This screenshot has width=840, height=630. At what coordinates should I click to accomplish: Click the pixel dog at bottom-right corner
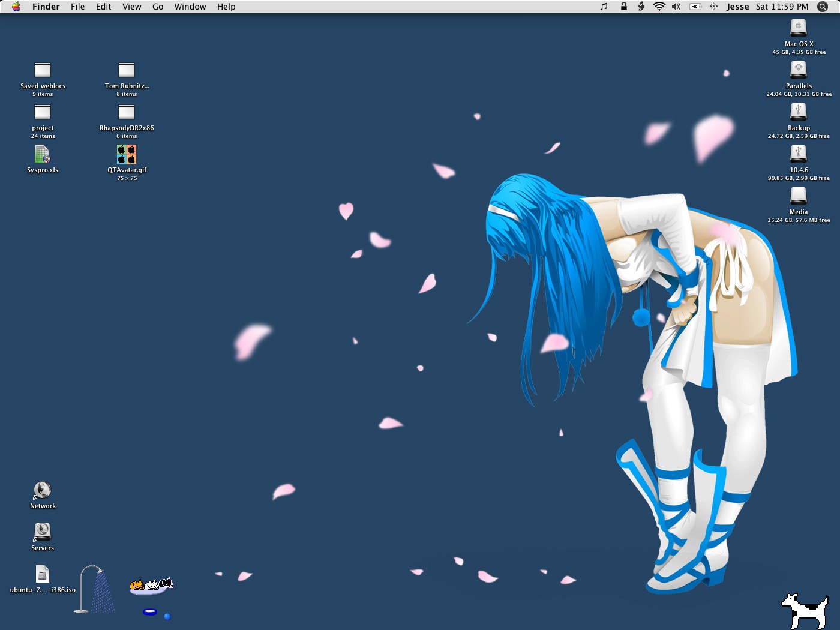pyautogui.click(x=805, y=611)
